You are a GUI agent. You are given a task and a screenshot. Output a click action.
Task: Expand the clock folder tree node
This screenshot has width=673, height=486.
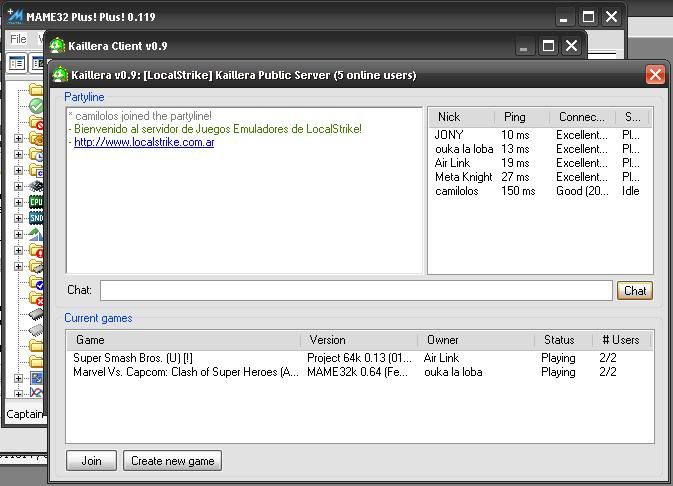tap(18, 154)
